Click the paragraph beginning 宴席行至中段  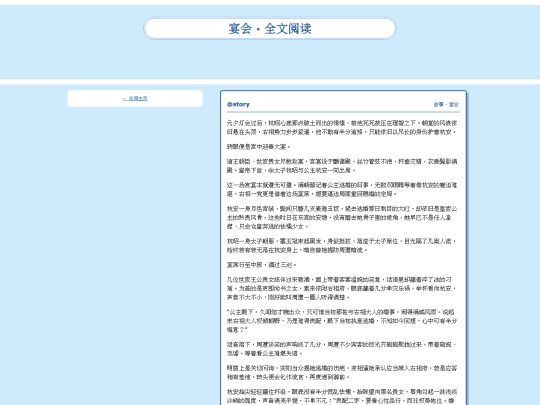click(262, 265)
